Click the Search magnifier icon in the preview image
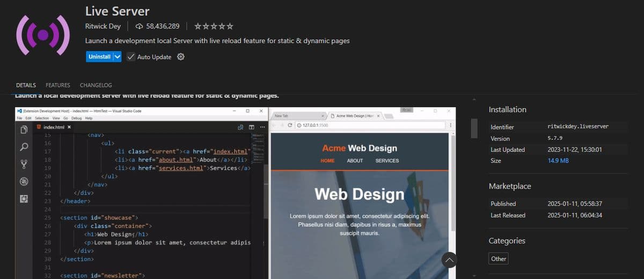This screenshot has height=279, width=644. (x=24, y=147)
